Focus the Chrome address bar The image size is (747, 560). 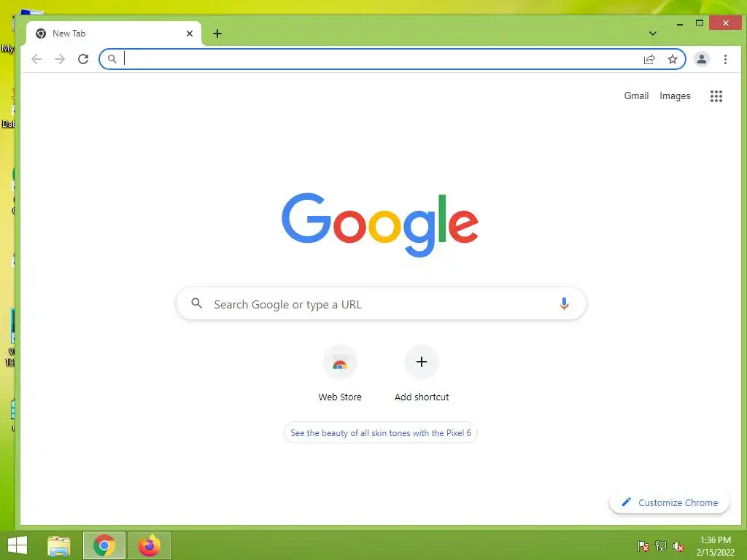[392, 59]
